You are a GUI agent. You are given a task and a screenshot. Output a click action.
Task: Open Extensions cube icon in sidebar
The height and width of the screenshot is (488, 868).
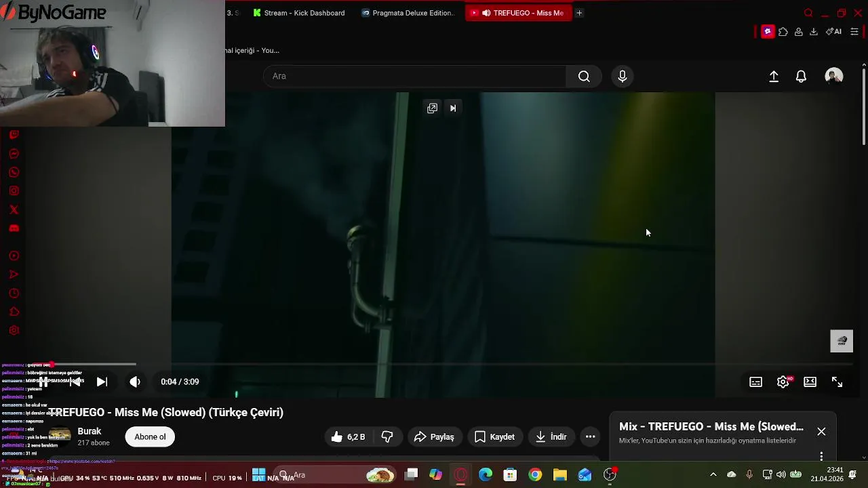14,312
